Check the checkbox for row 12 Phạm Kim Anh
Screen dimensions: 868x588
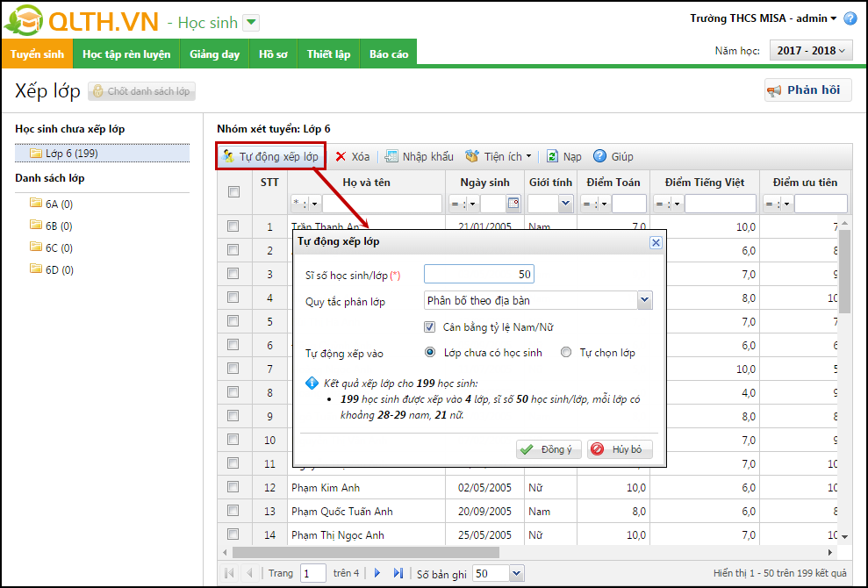tap(233, 487)
